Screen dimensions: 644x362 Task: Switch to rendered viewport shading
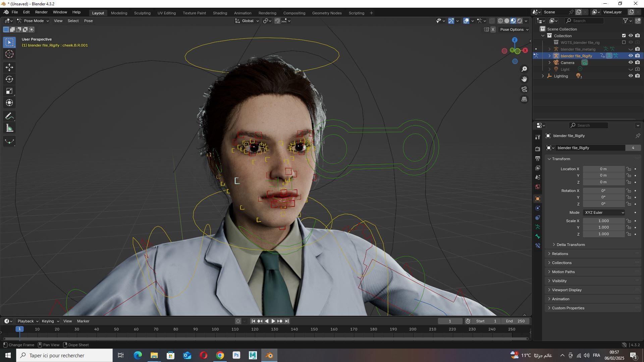[x=520, y=21]
